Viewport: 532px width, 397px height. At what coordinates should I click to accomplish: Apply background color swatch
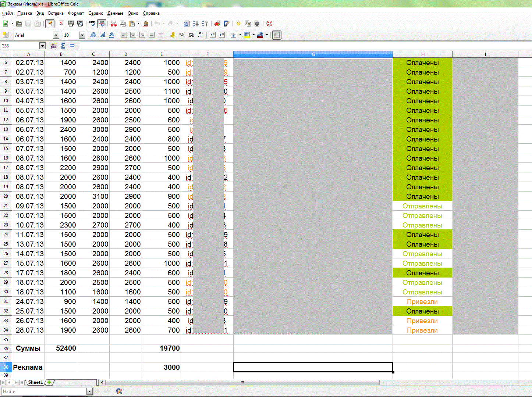247,35
